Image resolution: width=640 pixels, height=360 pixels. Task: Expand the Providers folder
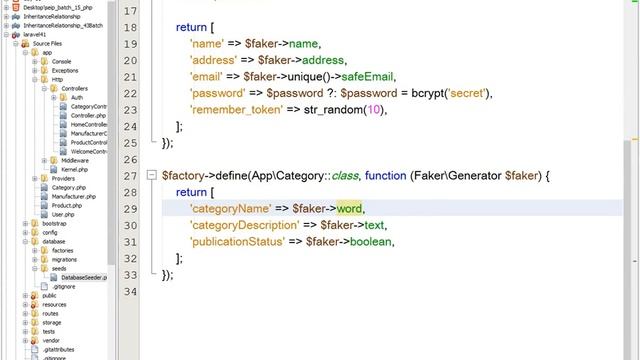pyautogui.click(x=35, y=178)
